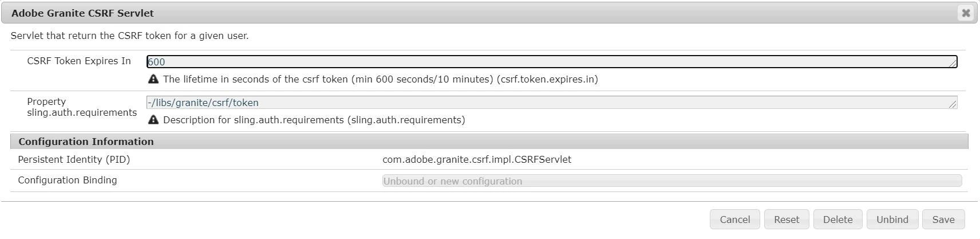Viewport: 980px width, 239px height.
Task: Click resize grip of CSRF Token Expires field
Action: pos(953,64)
